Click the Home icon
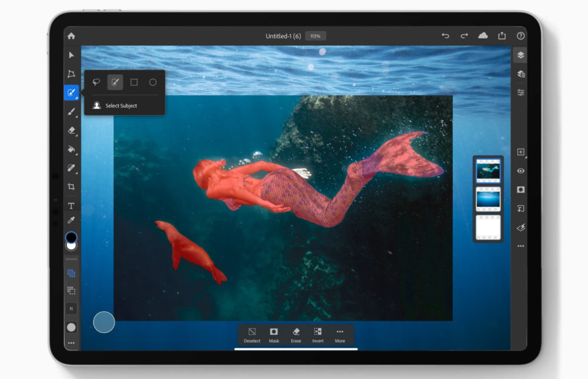588x379 pixels. (x=71, y=36)
